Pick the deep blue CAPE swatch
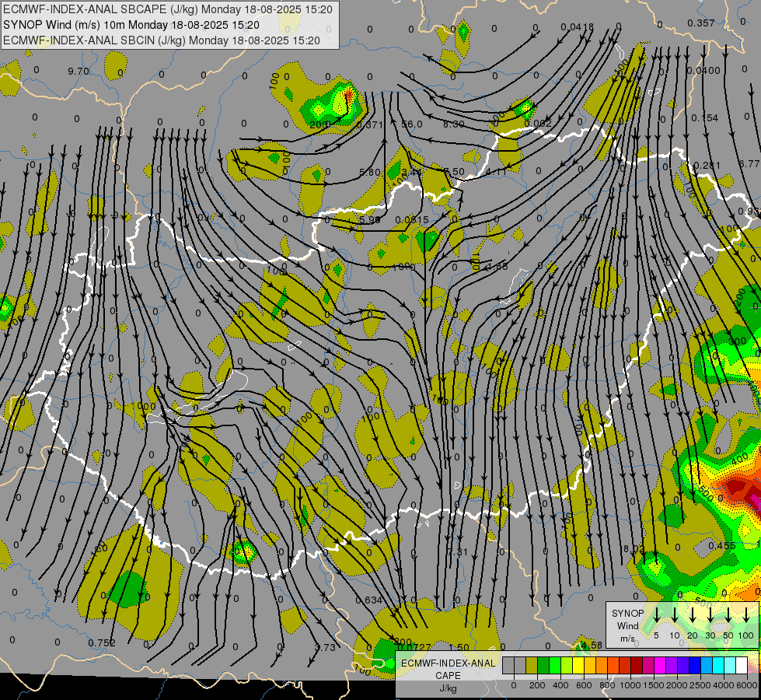 click(695, 665)
